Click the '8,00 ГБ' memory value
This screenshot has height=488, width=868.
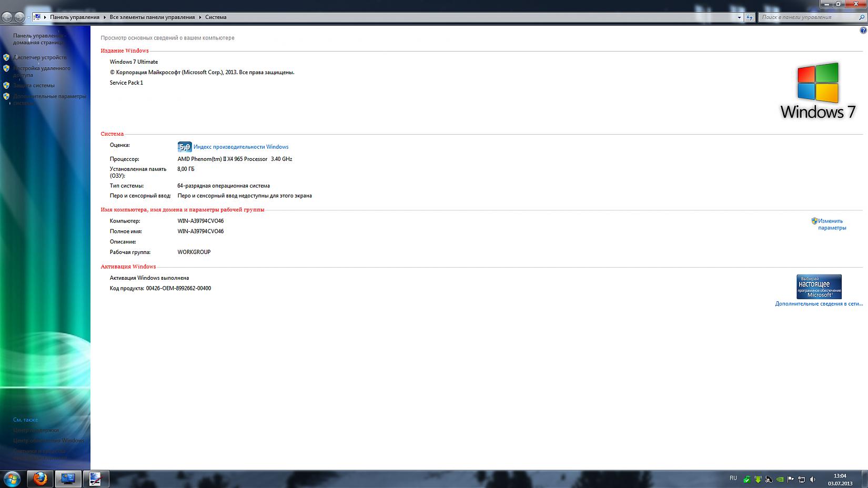click(x=186, y=169)
